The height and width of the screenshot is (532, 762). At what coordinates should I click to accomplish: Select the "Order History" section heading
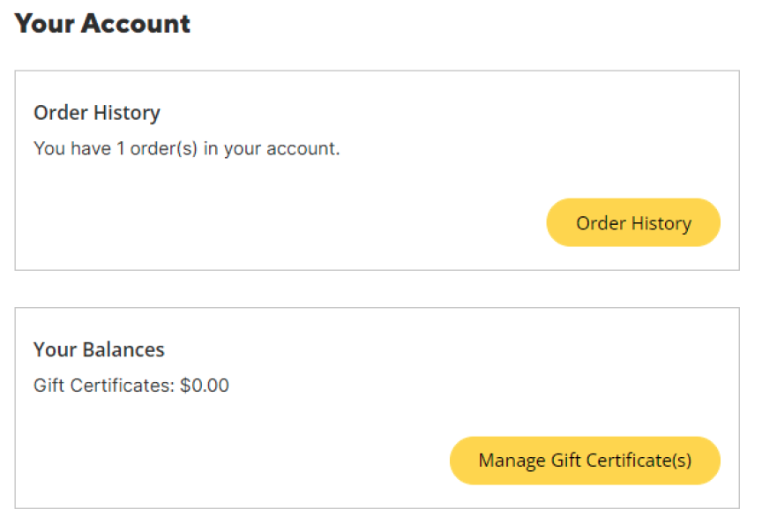[97, 113]
